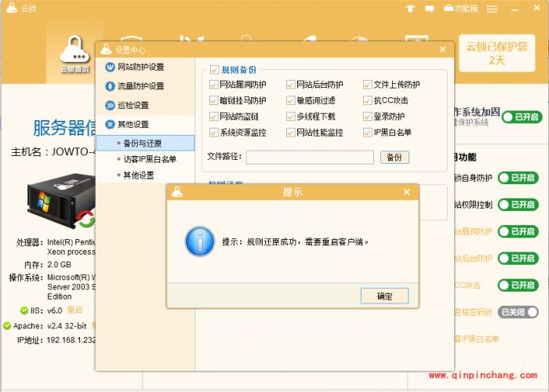Screen dimensions: 549x392
Task: Open 网站防护设置 in the settings sidebar
Action: click(145, 67)
